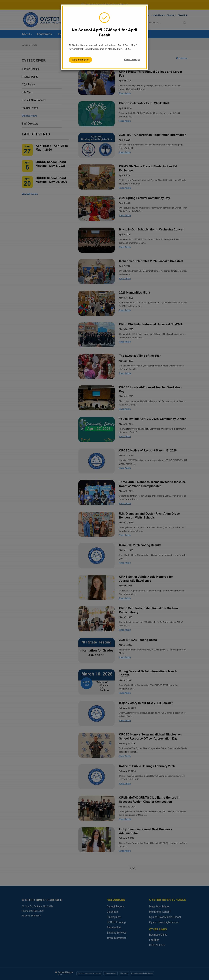Open Staff Directory in the sidebar
The image size is (209, 980).
click(30, 124)
